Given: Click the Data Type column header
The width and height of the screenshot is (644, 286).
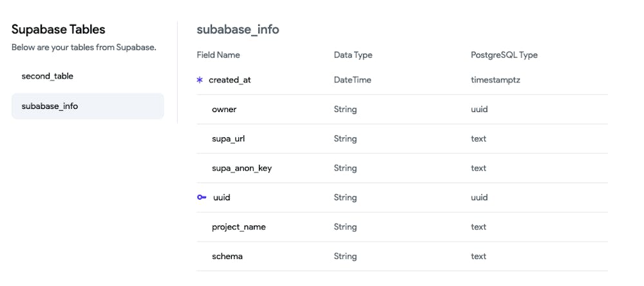Looking at the screenshot, I should coord(353,55).
